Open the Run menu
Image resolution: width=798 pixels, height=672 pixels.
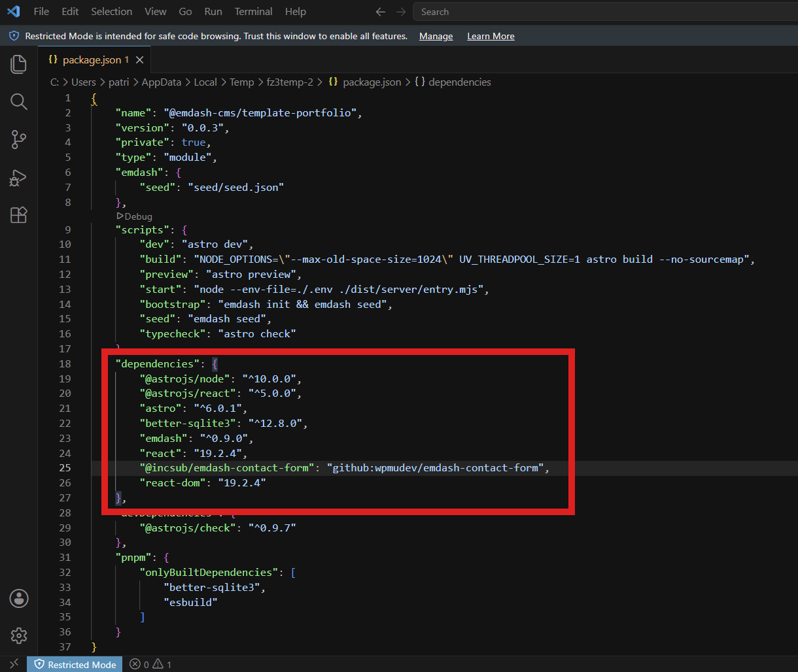[213, 12]
